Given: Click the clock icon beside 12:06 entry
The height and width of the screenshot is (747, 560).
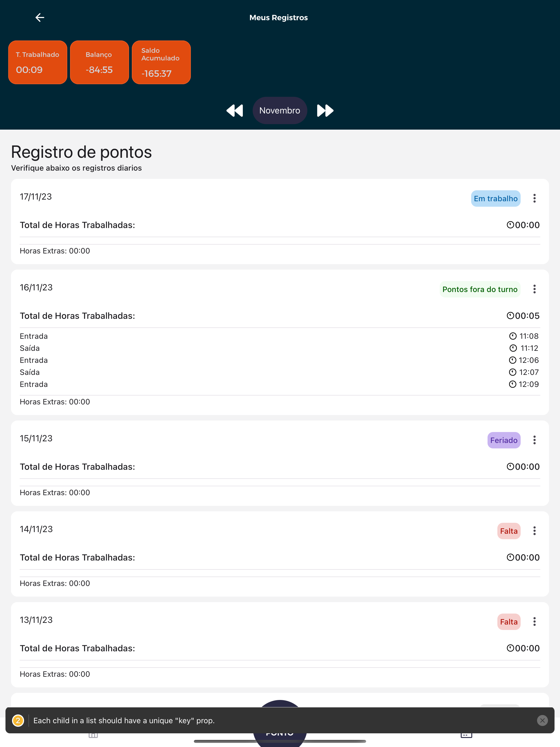Looking at the screenshot, I should point(513,360).
